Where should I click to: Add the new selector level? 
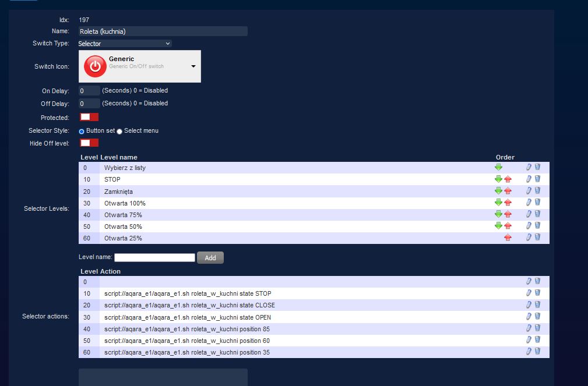tap(210, 257)
